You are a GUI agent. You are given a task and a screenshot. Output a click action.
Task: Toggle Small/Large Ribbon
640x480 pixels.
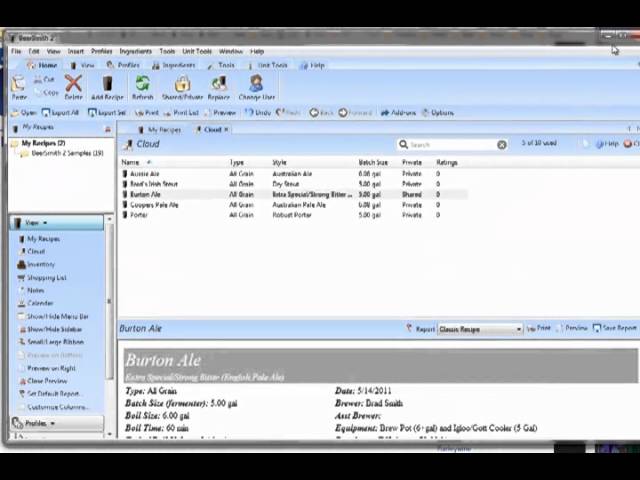pos(51,342)
